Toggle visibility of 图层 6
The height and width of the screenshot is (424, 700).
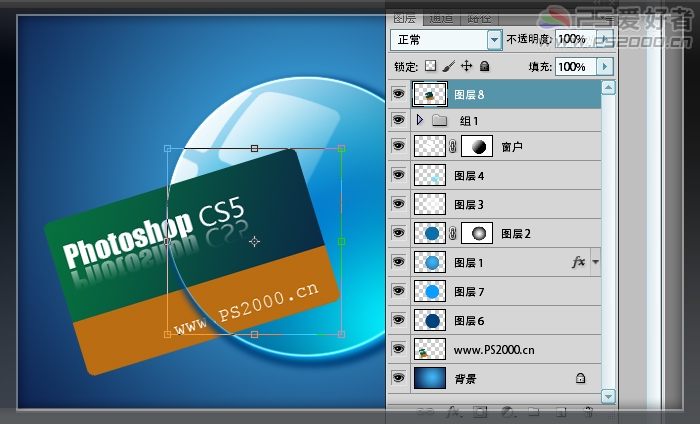[x=398, y=320]
